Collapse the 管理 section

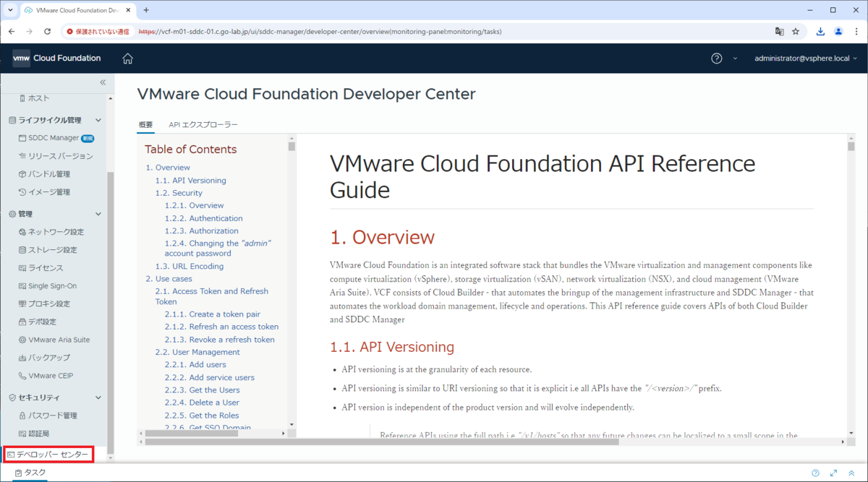pyautogui.click(x=98, y=214)
